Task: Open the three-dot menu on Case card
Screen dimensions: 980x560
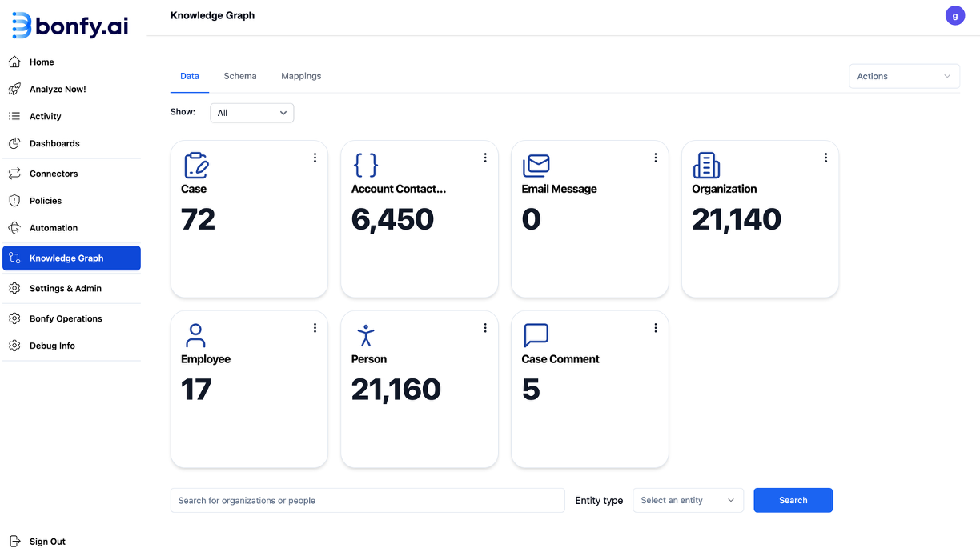Action: pyautogui.click(x=315, y=158)
